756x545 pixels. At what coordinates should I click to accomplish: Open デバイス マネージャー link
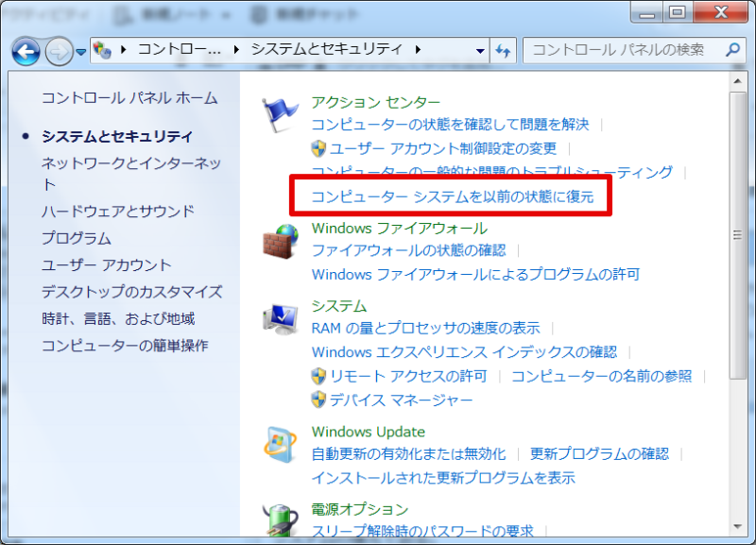click(401, 400)
